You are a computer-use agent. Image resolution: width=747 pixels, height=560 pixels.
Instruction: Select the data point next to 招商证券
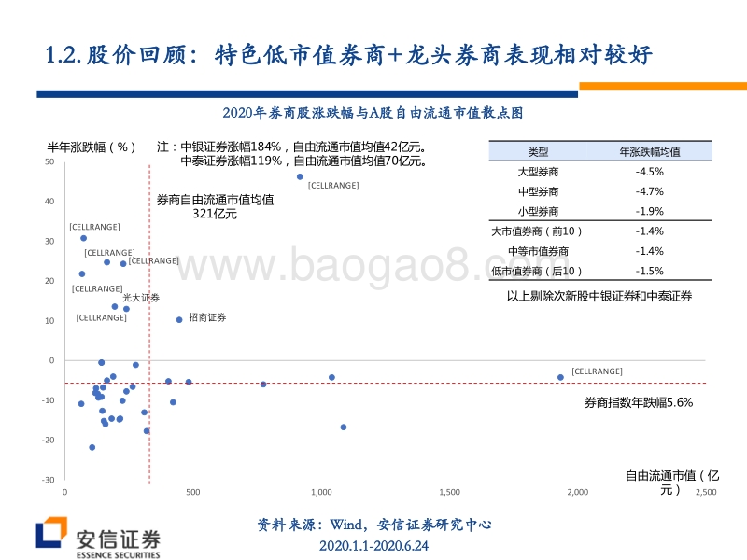179,320
